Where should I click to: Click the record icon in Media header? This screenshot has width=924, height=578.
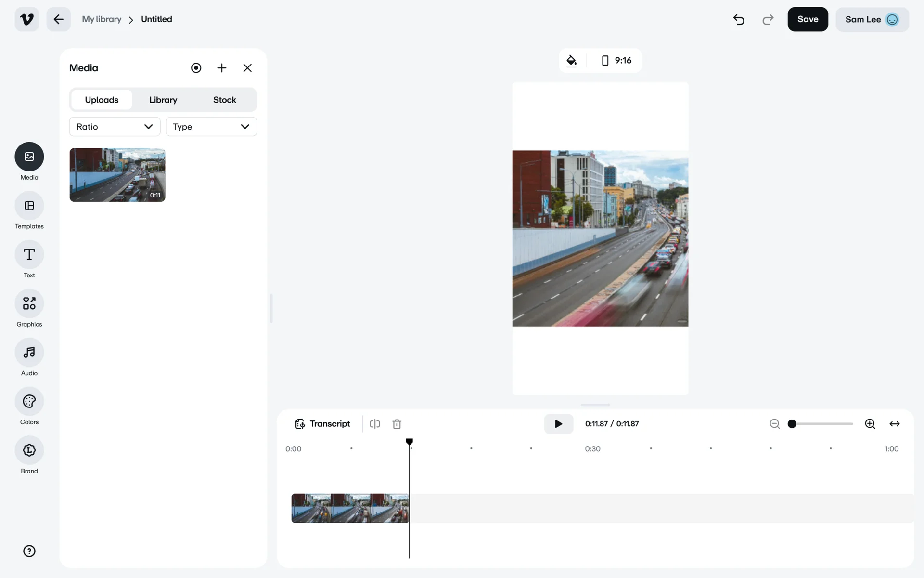click(196, 68)
